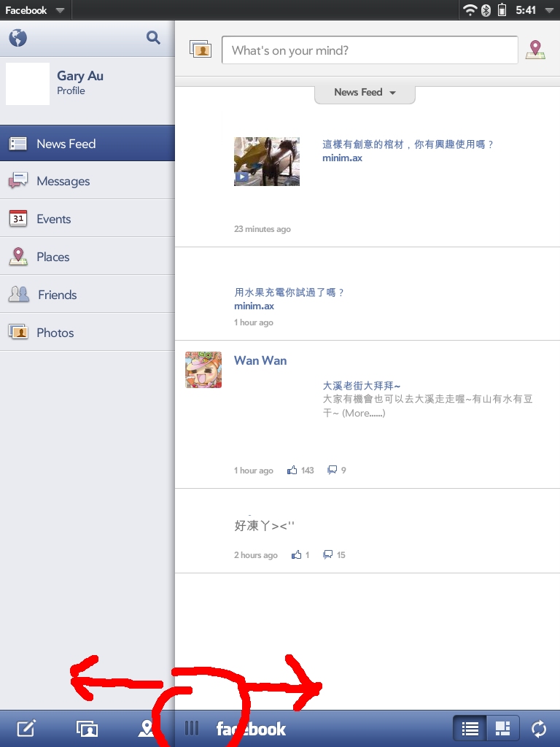
Task: Select News Feed in the sidebar
Action: 87,144
